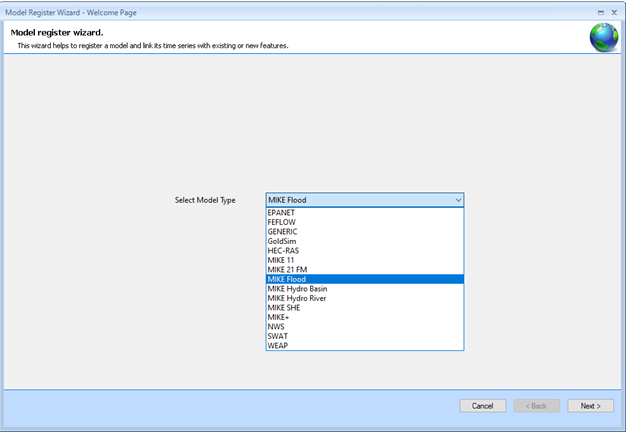Choose FEFLOW in the dropdown list
Viewport: 626px width, 432px height.
point(365,222)
